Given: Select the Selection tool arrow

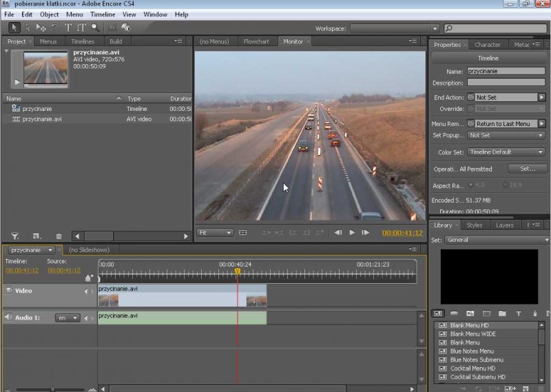Looking at the screenshot, I should pos(14,28).
